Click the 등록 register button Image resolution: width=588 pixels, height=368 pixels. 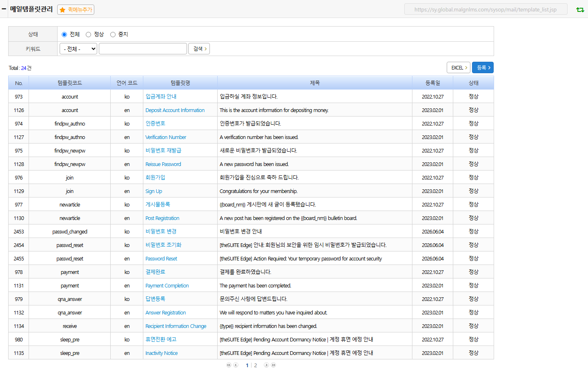[x=483, y=67]
